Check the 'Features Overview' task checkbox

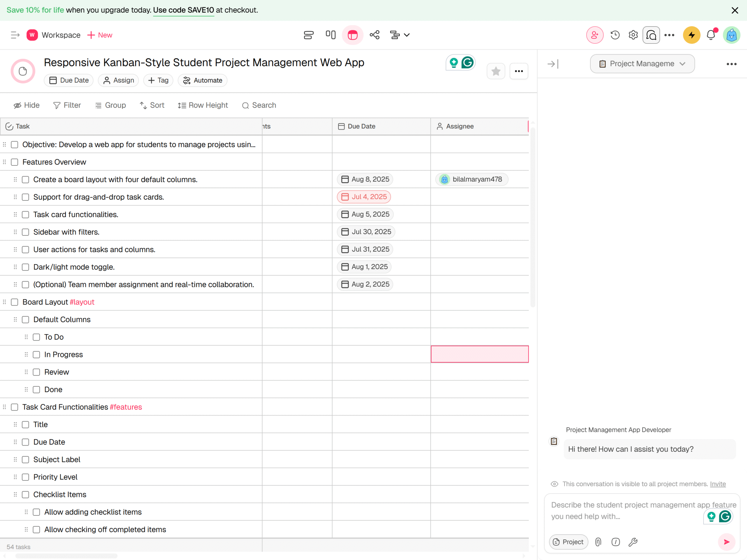15,162
